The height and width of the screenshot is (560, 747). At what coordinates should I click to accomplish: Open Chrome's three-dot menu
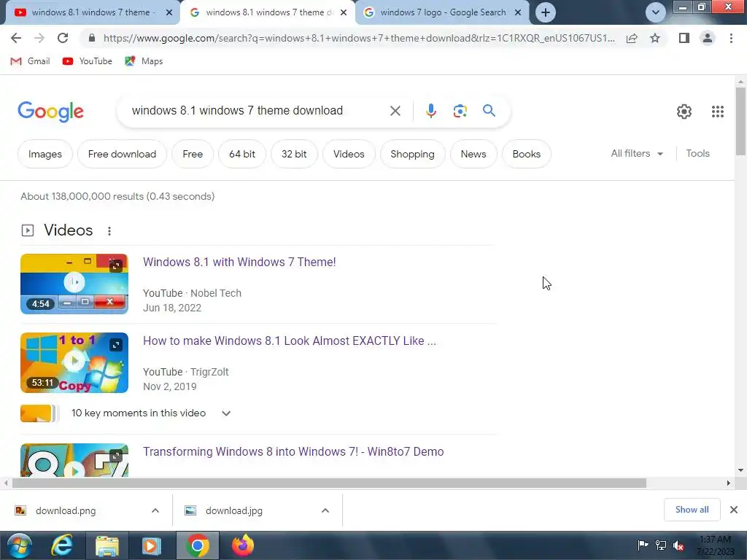731,38
